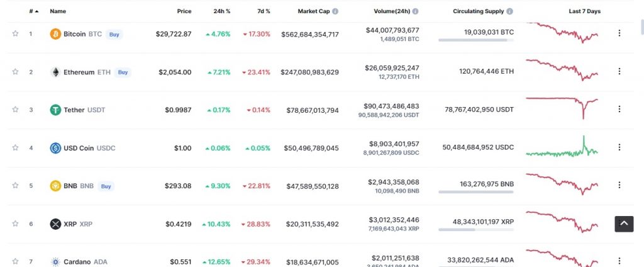Open the XRP coin page link
The height and width of the screenshot is (267, 644).
click(x=78, y=224)
